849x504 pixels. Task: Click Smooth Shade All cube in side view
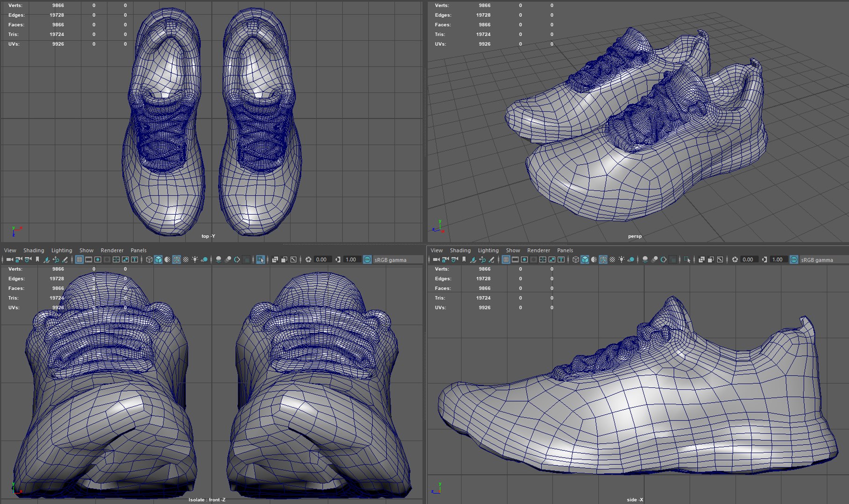click(x=585, y=259)
